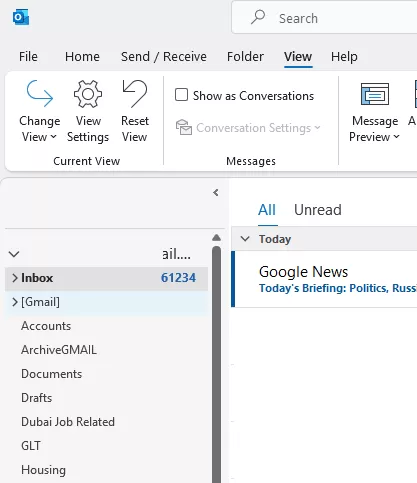Collapse the Today message group
The image size is (417, 483).
pos(245,239)
